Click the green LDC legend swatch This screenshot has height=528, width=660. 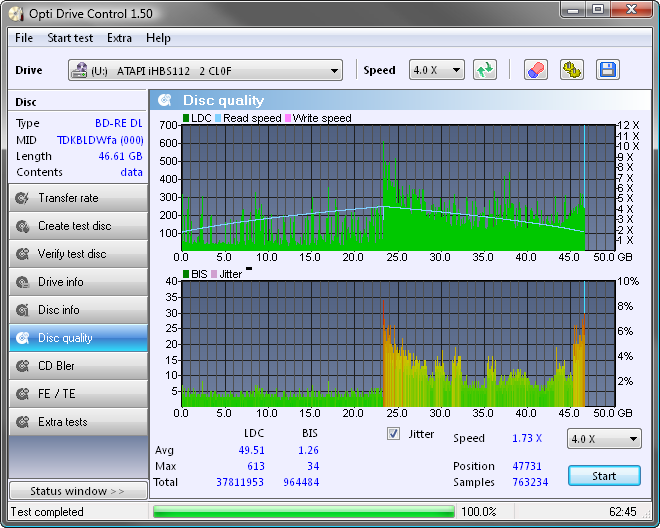point(186,118)
